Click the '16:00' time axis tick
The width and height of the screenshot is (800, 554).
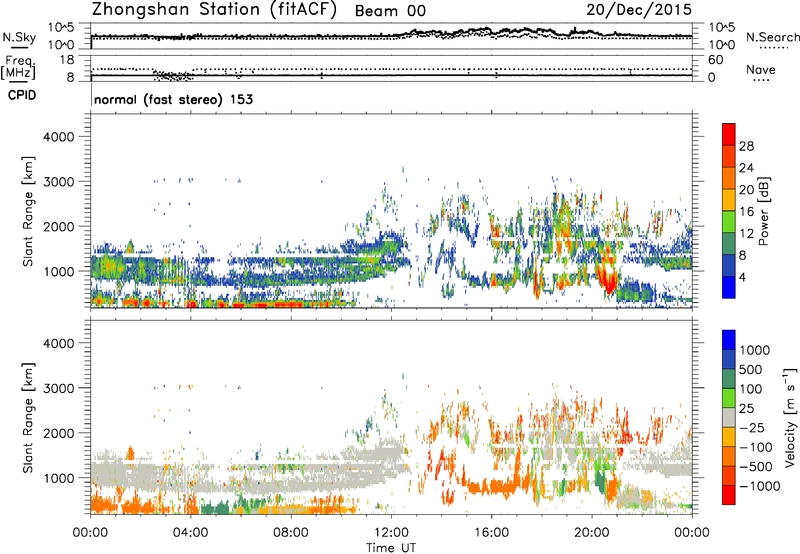(x=491, y=533)
